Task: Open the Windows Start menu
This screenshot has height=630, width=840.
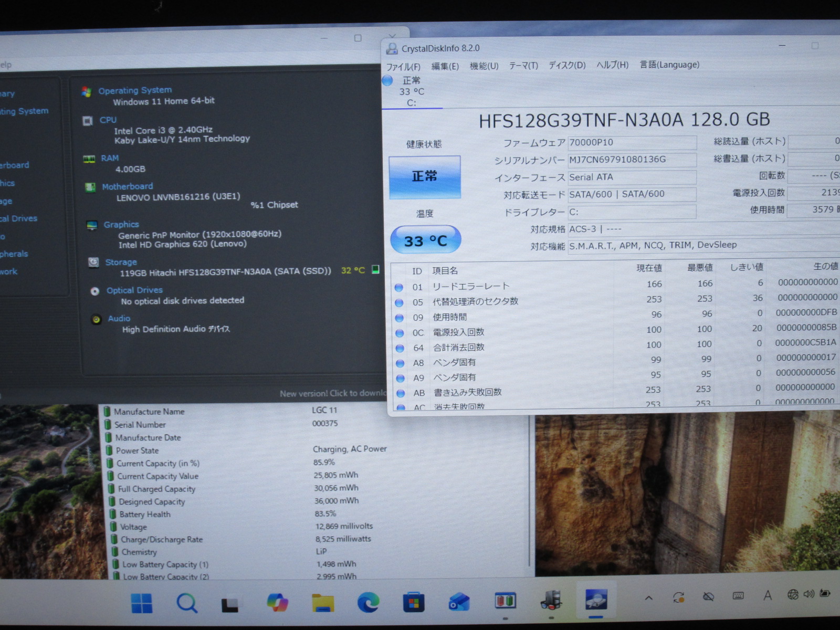Action: point(141,603)
